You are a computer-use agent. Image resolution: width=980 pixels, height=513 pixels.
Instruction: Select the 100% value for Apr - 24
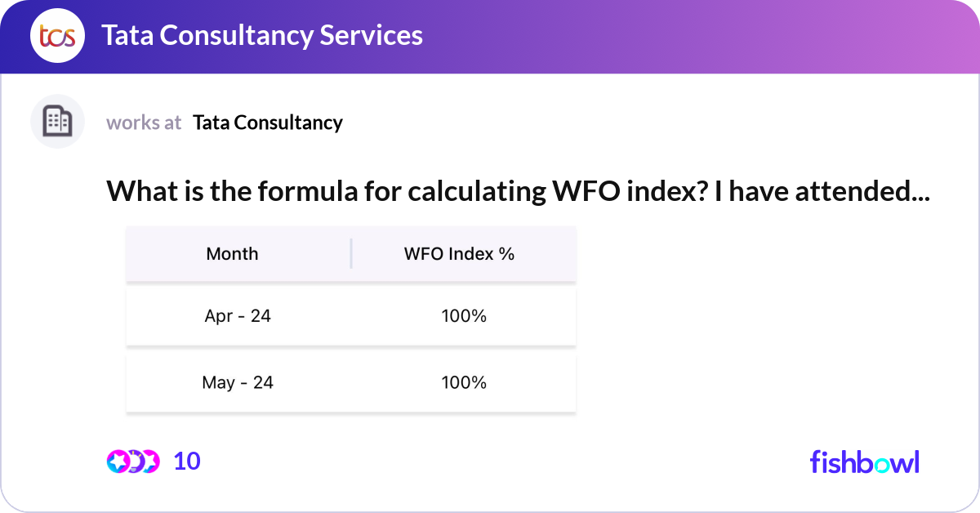[x=464, y=316]
